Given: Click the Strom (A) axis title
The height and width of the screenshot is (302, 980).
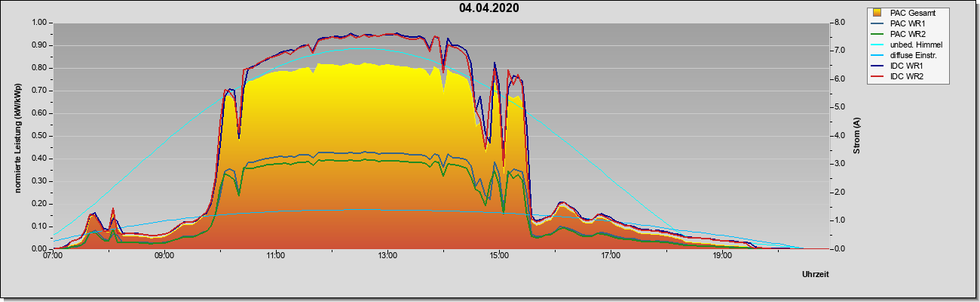Looking at the screenshot, I should pos(856,136).
